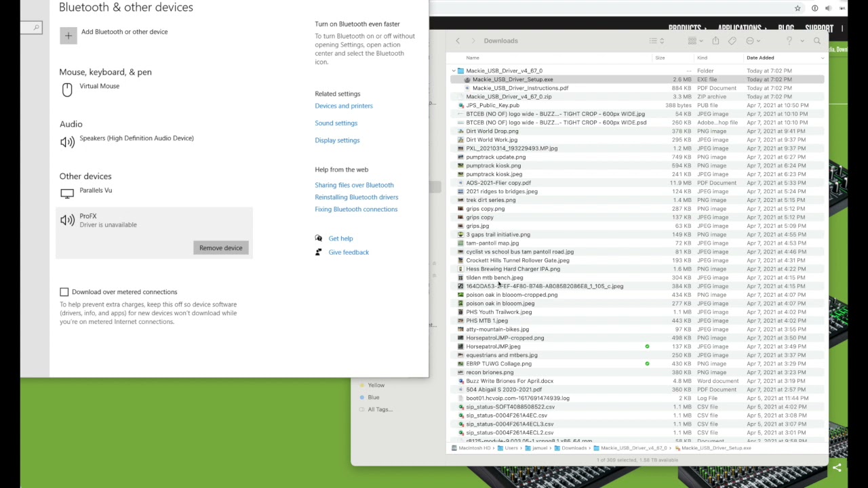This screenshot has width=868, height=488.
Task: Select Mackie_USB_Driver_v4_67_0.zip file row
Action: tap(637, 97)
